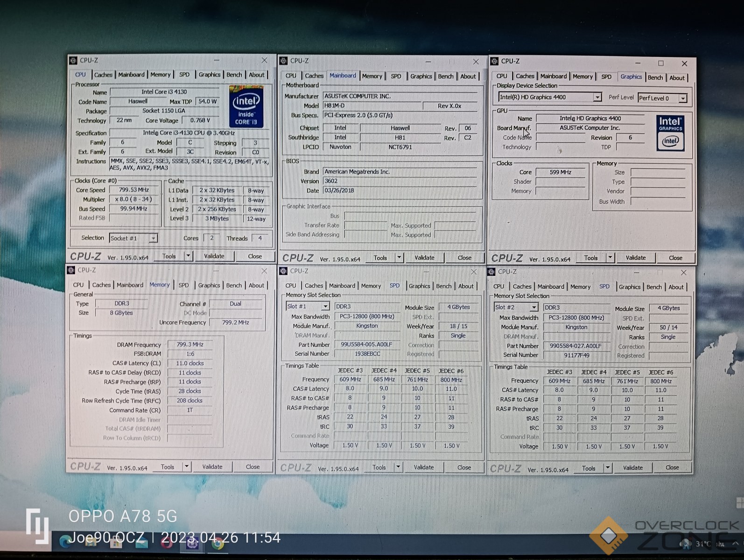Open About tab in the Slot #2 window
The image size is (744, 560).
pyautogui.click(x=675, y=287)
